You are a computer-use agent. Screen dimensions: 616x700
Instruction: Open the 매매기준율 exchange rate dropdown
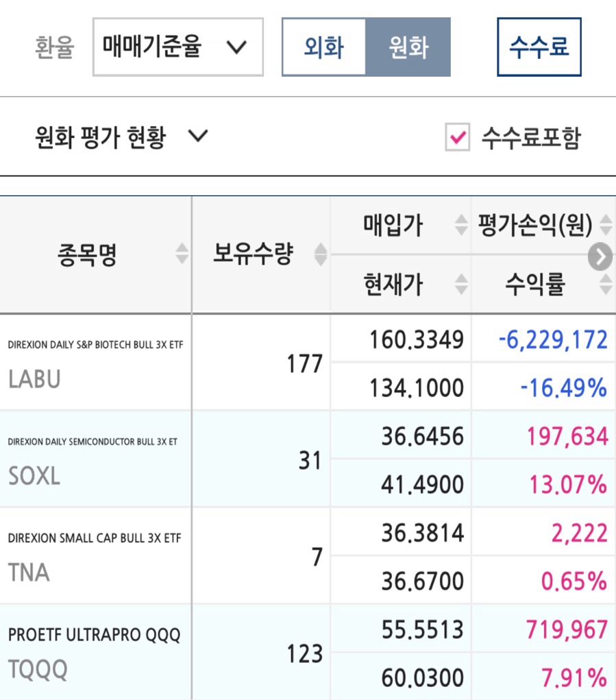[x=178, y=47]
